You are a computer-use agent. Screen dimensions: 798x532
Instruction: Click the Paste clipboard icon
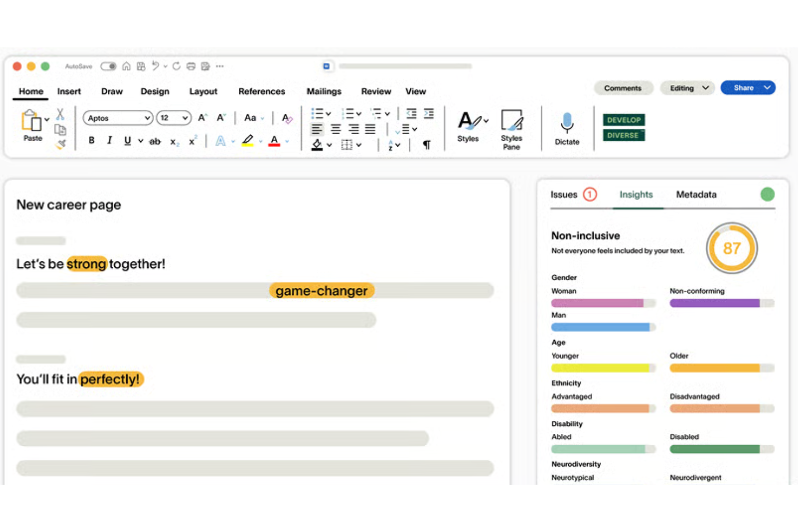[x=31, y=121]
